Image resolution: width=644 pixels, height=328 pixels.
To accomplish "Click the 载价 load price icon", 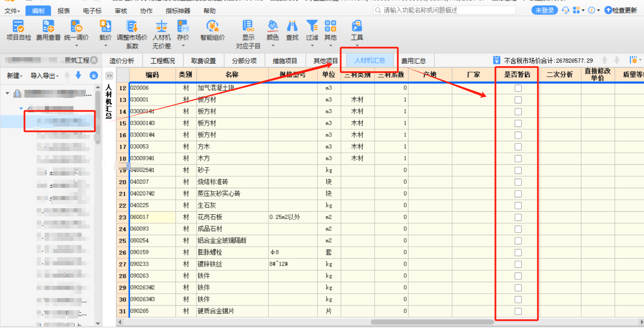I will point(105,26).
